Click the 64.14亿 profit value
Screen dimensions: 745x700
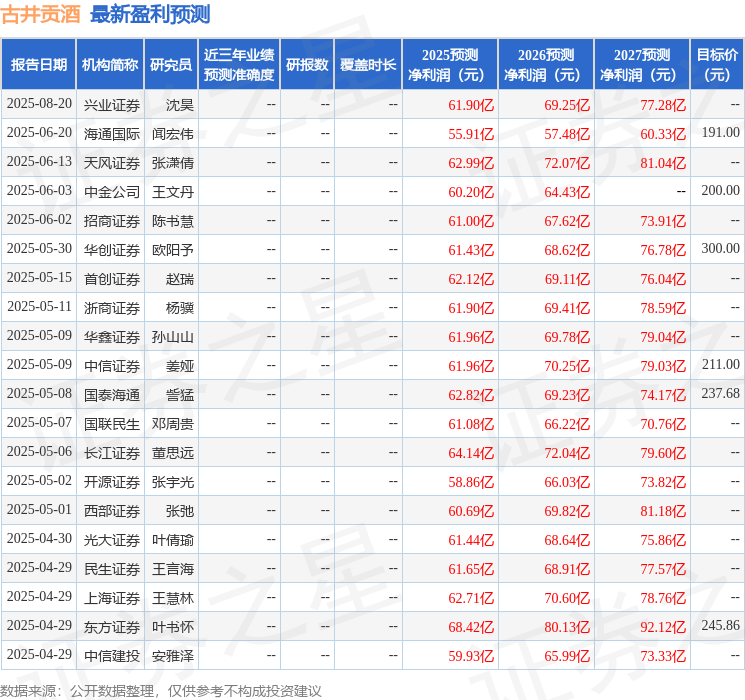[471, 453]
